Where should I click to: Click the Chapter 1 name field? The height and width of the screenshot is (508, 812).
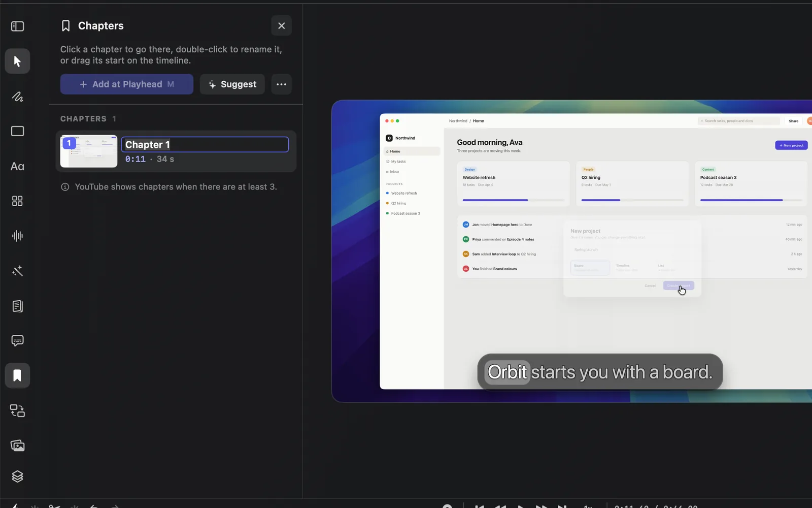pos(205,145)
